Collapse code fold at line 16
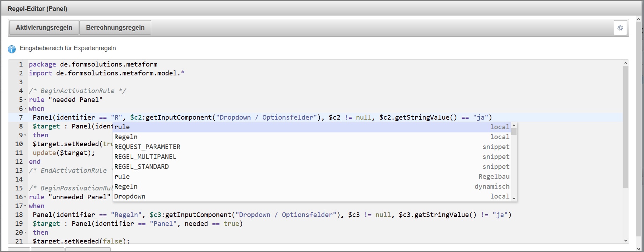This screenshot has height=252, width=644. pyautogui.click(x=25, y=197)
